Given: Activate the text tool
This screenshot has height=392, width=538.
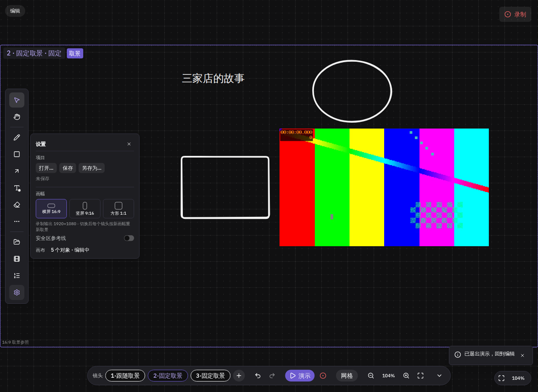Looking at the screenshot, I should tap(17, 188).
